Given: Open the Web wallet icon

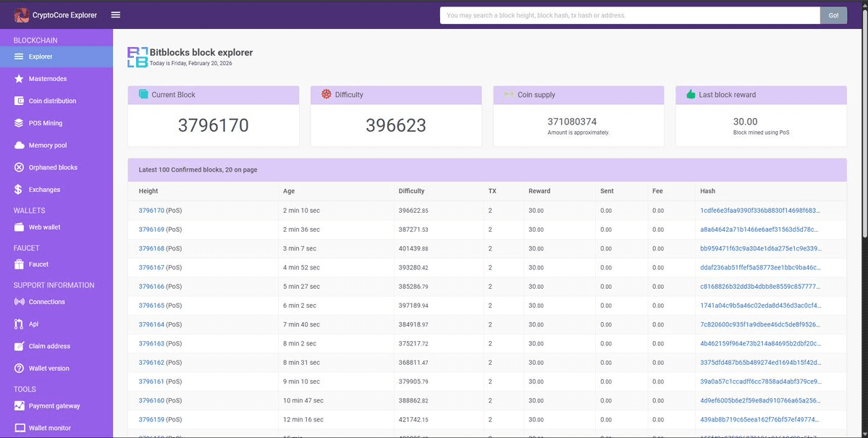Looking at the screenshot, I should 20,227.
